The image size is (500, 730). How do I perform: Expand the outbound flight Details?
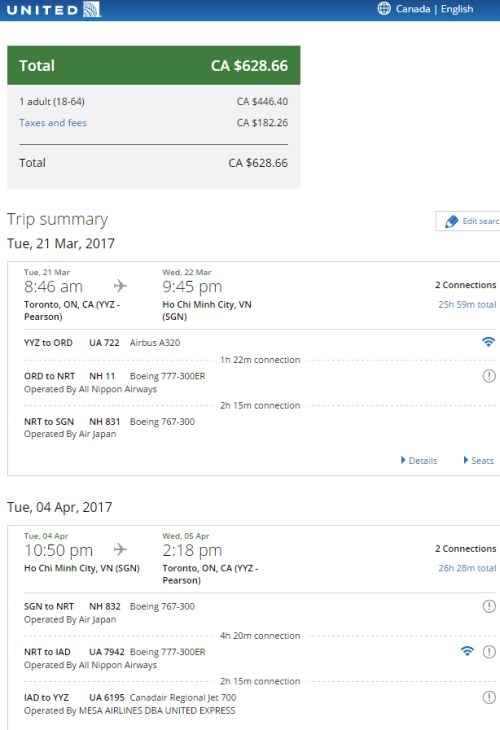pyautogui.click(x=419, y=460)
